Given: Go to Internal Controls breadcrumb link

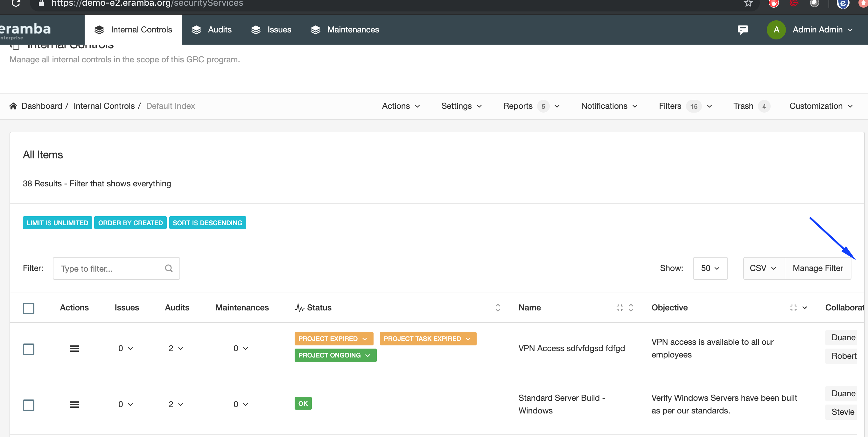Looking at the screenshot, I should pos(104,106).
